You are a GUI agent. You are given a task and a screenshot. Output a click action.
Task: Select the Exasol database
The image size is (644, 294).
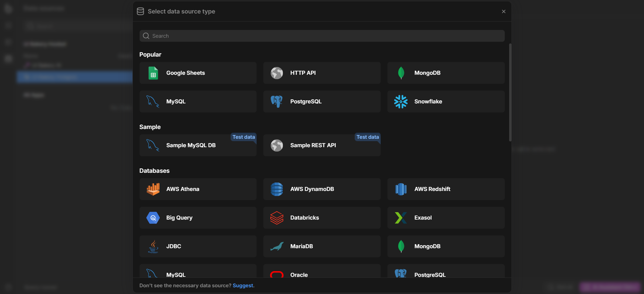tap(446, 218)
